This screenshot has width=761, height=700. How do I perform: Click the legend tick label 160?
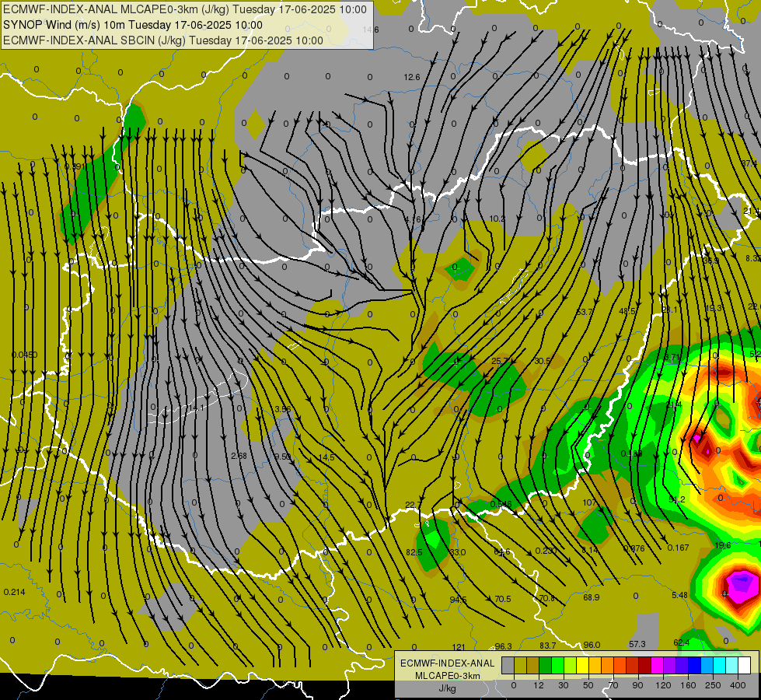(x=688, y=685)
